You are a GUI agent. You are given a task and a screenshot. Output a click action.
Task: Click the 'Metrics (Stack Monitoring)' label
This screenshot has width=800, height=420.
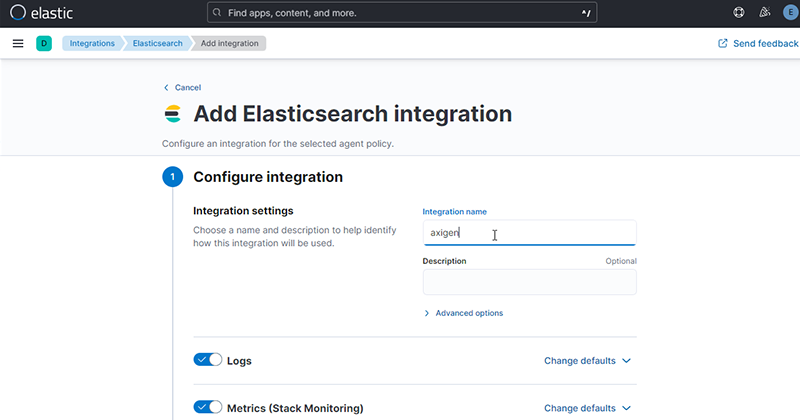point(295,408)
